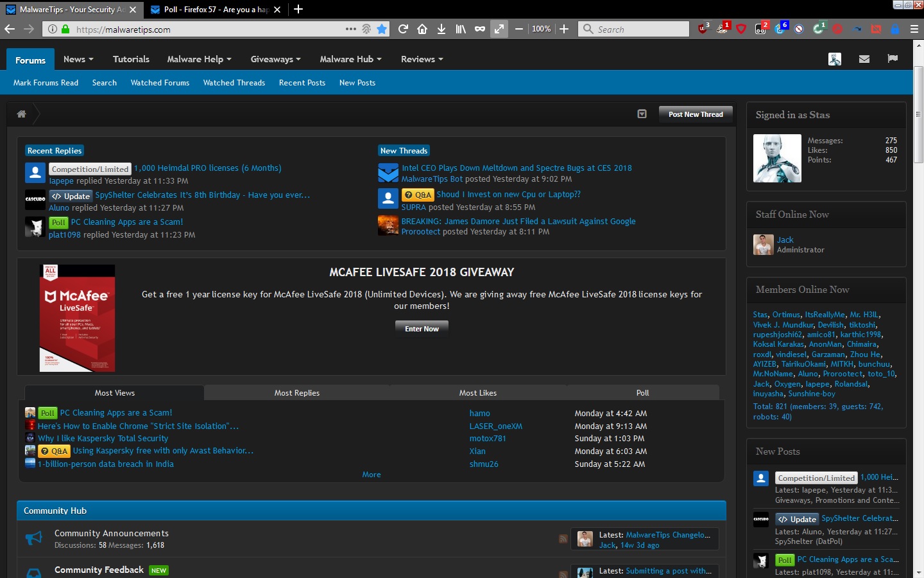Click the private browsing mask icon
This screenshot has width=924, height=578.
pyautogui.click(x=480, y=29)
